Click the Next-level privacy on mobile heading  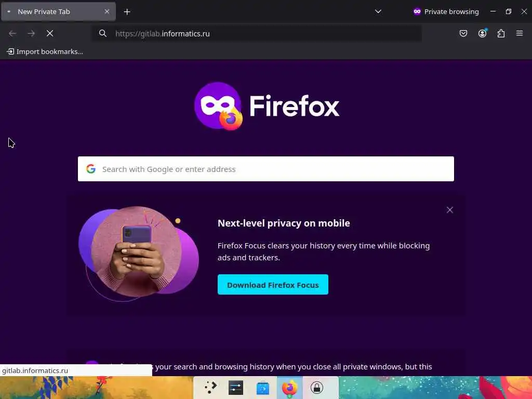[284, 223]
